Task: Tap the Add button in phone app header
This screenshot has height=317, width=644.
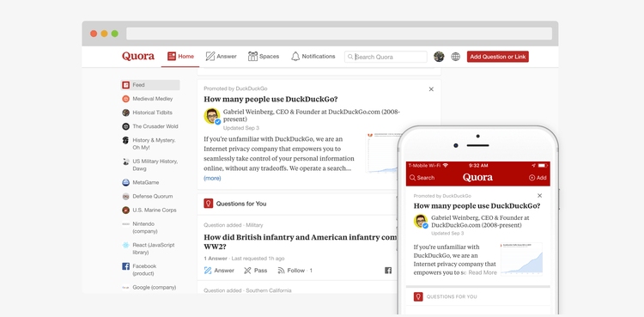Action: (538, 178)
